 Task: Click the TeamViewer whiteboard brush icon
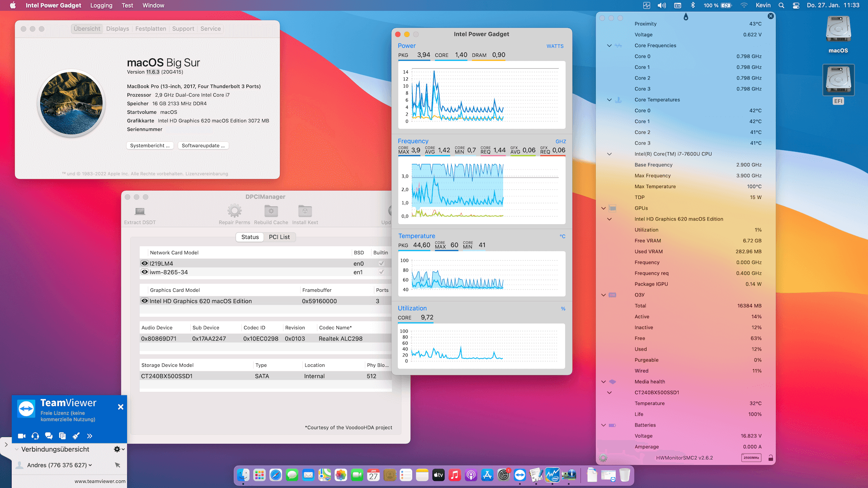coord(76,436)
